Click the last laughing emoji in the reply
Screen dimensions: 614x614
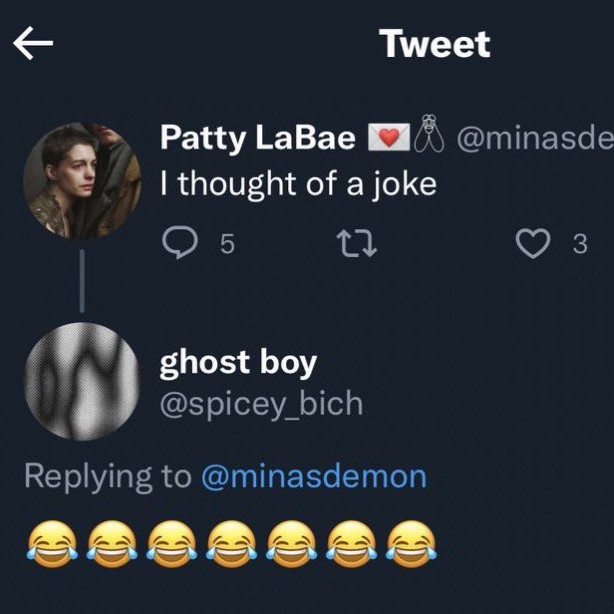[x=408, y=544]
